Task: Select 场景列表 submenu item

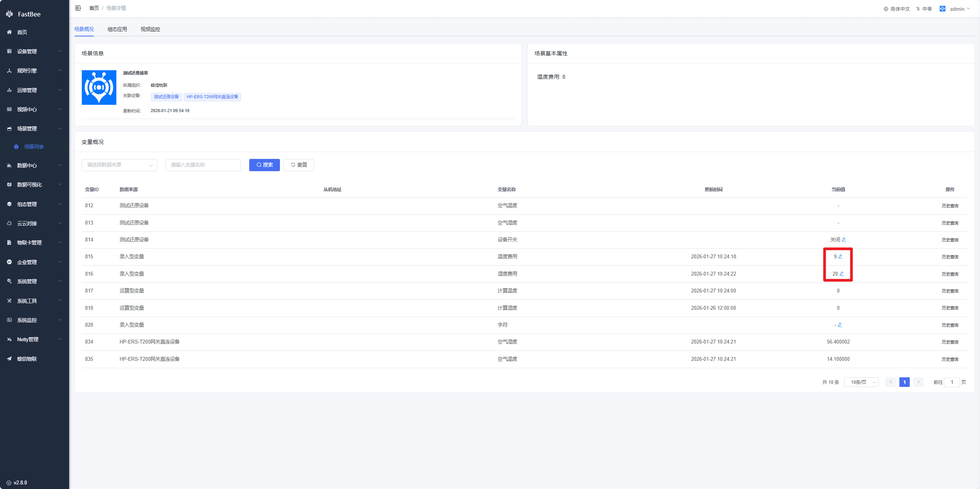Action: click(x=35, y=147)
